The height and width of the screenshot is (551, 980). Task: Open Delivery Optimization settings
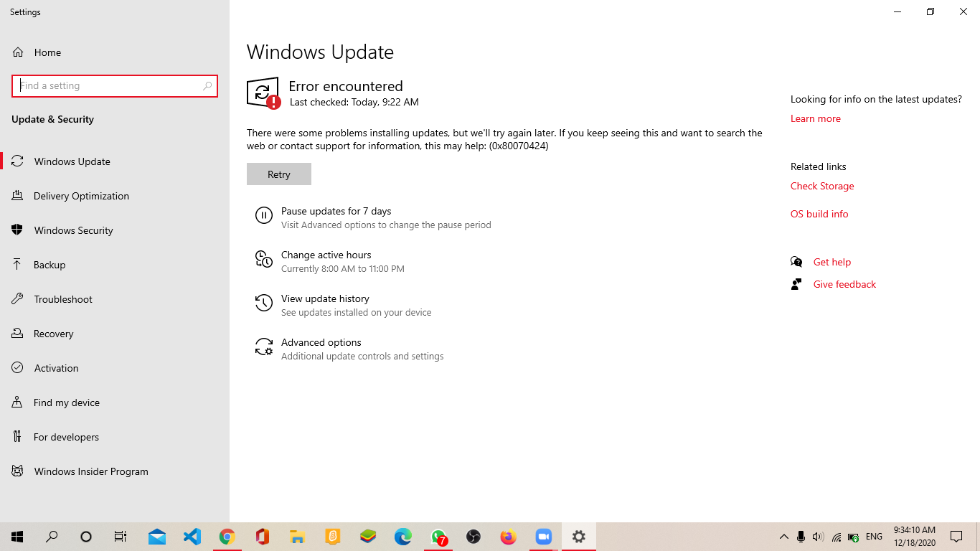point(115,196)
